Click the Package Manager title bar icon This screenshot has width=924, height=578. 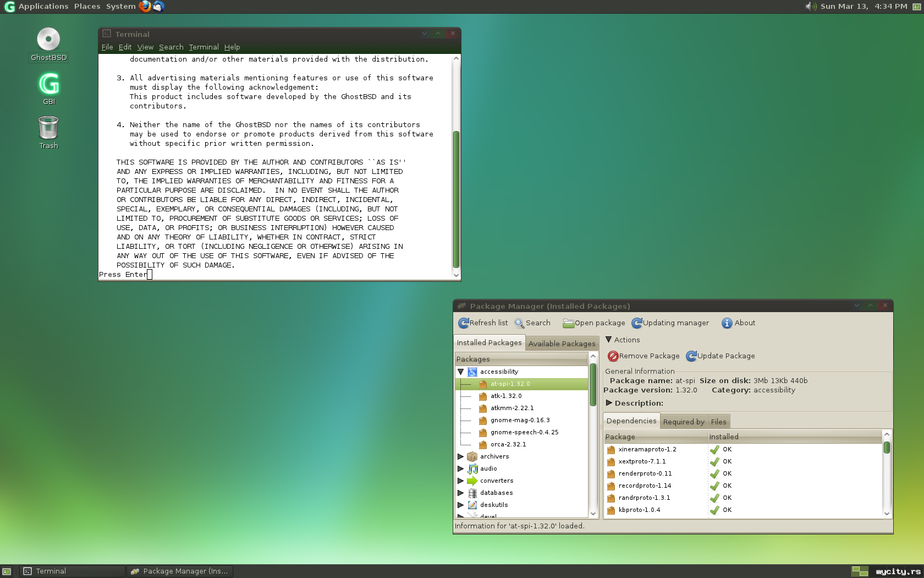click(461, 306)
